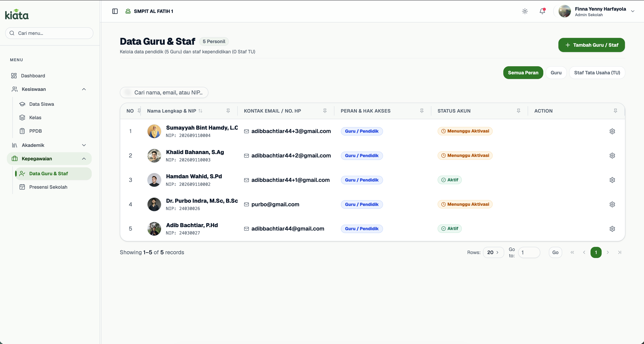This screenshot has width=644, height=344.
Task: Open the user profile dropdown chevron
Action: [633, 11]
